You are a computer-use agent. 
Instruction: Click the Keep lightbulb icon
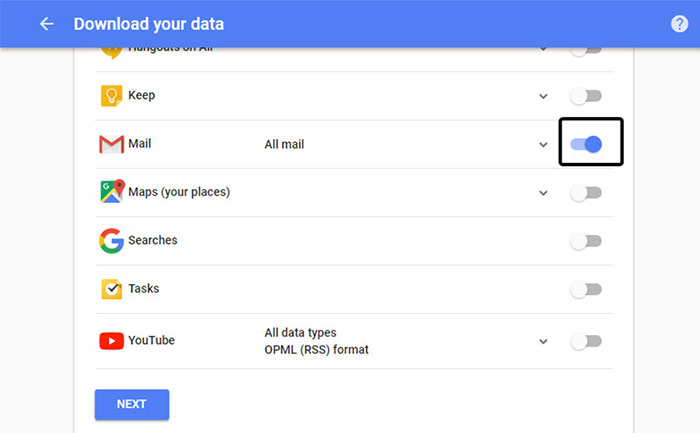111,96
